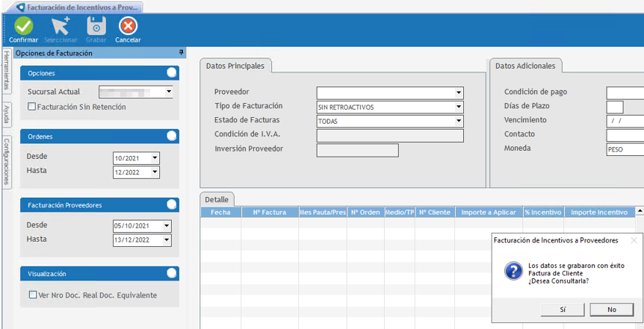Image resolution: width=644 pixels, height=329 pixels.
Task: Click the Contacto field
Action: click(625, 135)
